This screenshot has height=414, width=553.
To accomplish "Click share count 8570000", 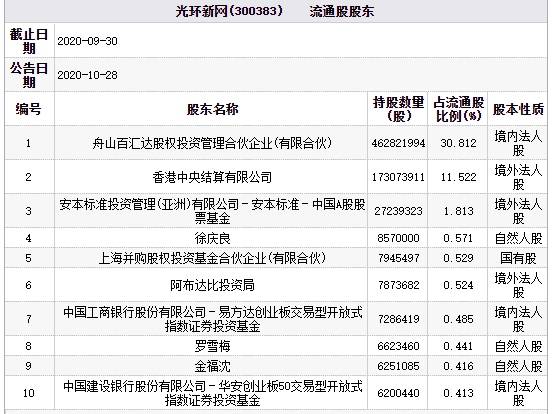I will point(398,238).
